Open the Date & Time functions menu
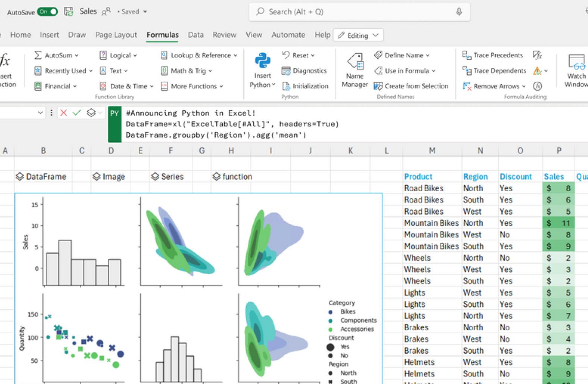This screenshot has width=588, height=384. pyautogui.click(x=126, y=86)
